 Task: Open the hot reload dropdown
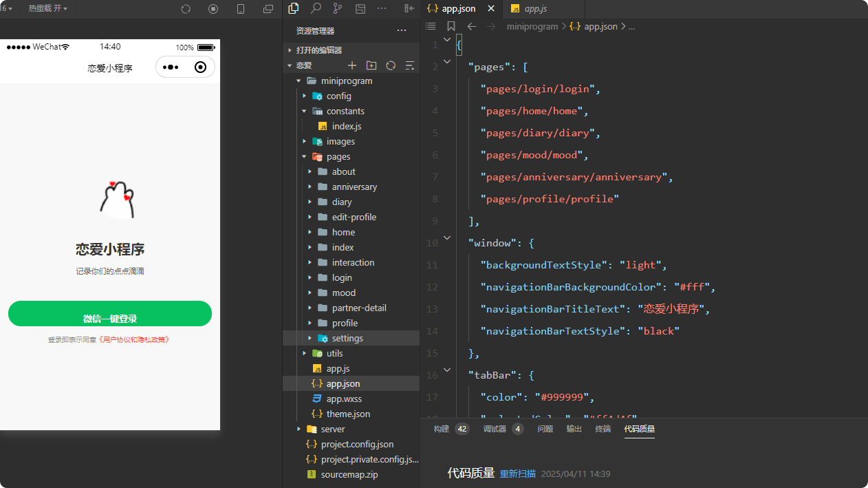tap(48, 9)
